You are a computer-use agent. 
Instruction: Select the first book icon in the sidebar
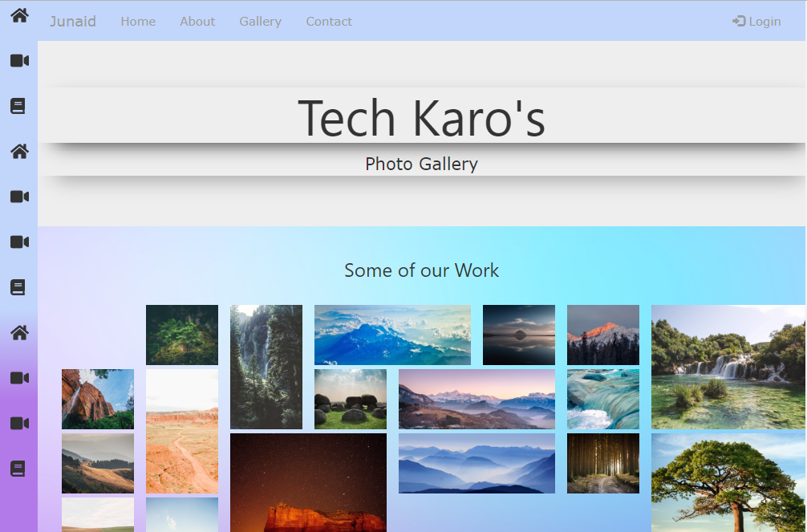(x=18, y=106)
